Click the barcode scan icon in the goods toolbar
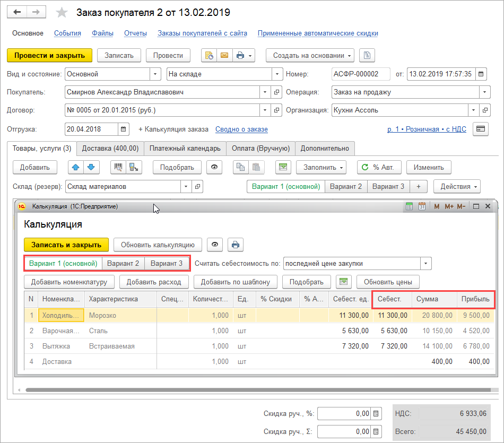 pos(118,167)
